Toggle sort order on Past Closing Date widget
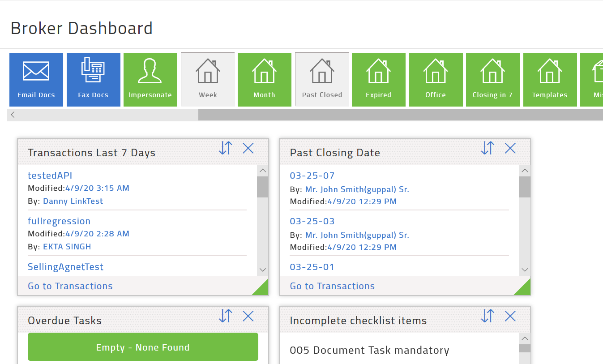 pyautogui.click(x=487, y=148)
